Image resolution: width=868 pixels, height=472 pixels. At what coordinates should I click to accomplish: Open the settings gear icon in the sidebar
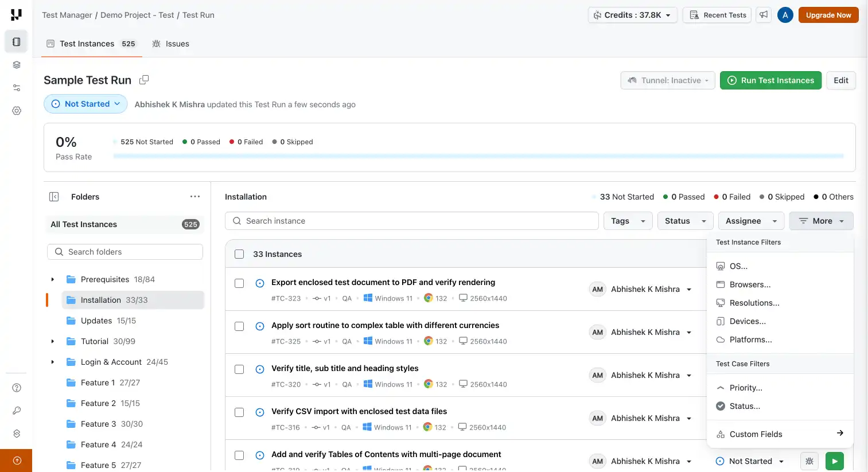[16, 111]
